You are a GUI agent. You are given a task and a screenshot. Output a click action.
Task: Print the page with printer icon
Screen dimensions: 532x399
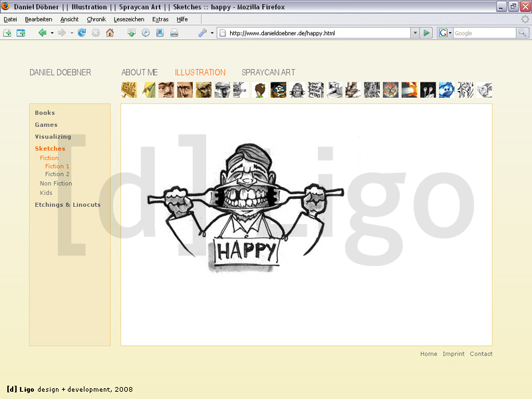click(x=174, y=33)
